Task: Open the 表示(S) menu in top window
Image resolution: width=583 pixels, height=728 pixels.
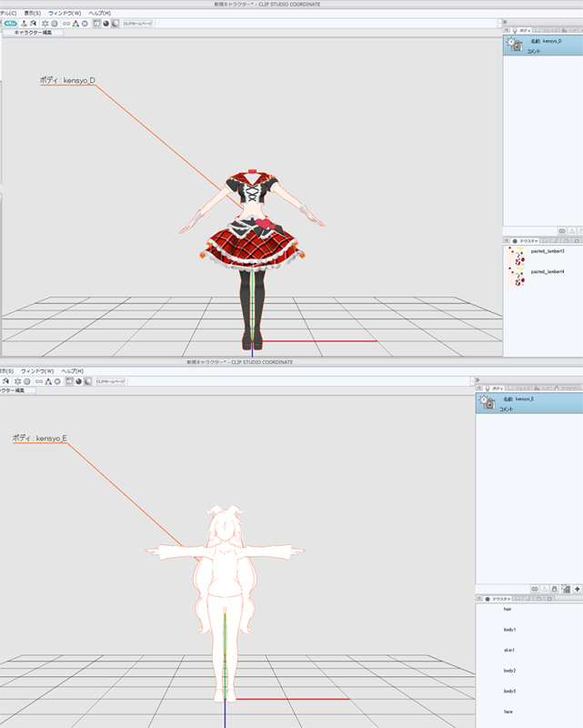Action: (31, 14)
